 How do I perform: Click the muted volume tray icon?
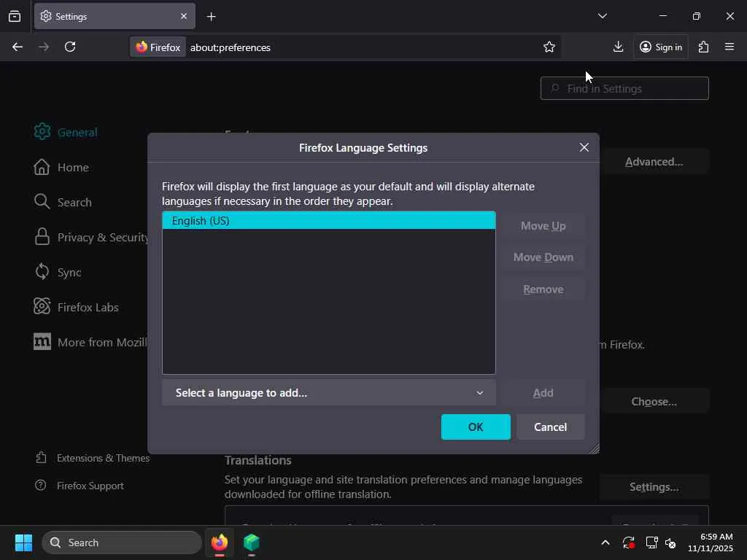pos(670,542)
